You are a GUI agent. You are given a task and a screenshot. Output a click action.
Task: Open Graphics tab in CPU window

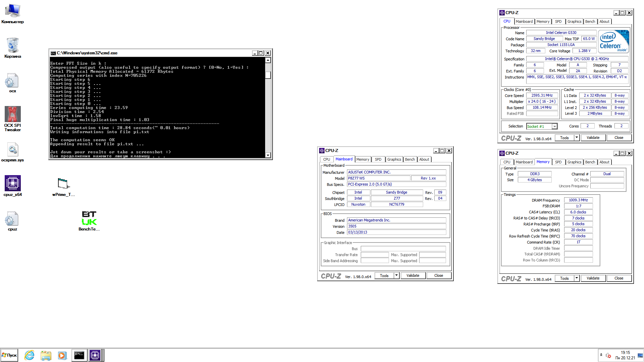tap(574, 21)
